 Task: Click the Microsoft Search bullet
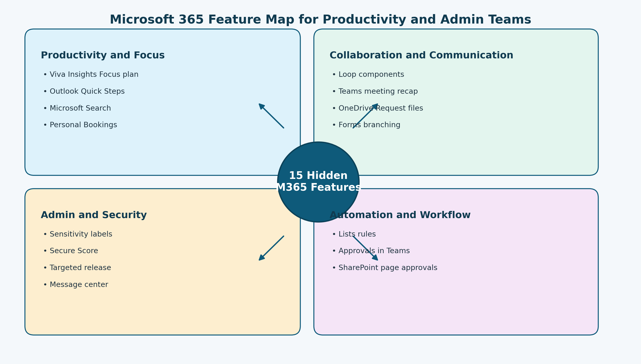77,108
